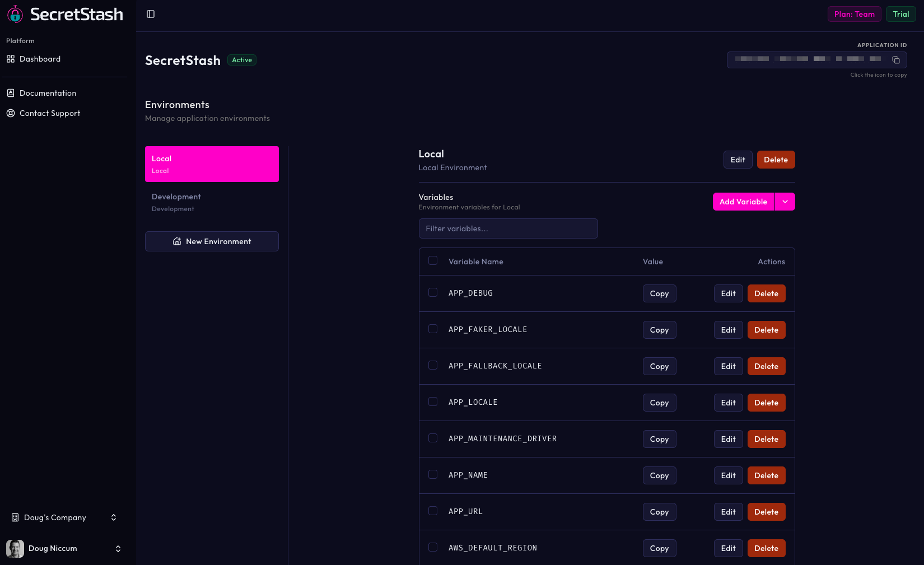Click the Trial badge

(x=901, y=14)
